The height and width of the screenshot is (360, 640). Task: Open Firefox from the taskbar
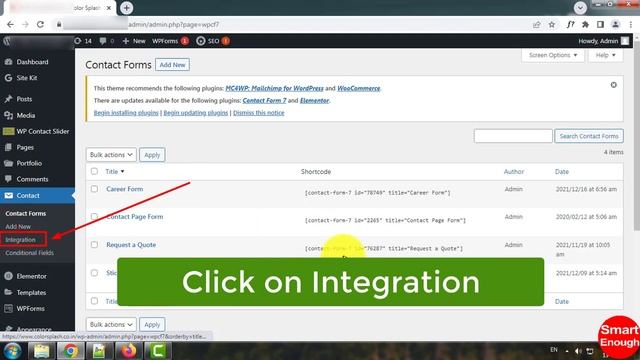pos(129,351)
